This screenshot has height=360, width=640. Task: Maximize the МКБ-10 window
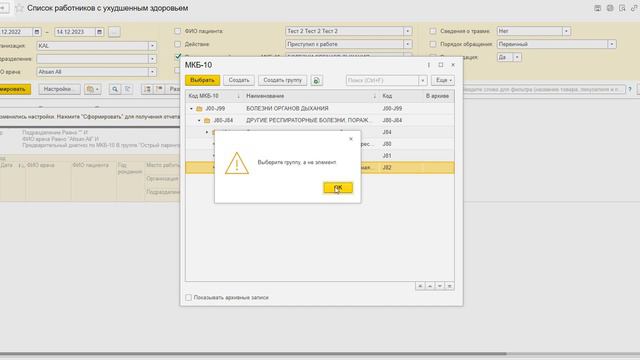pos(441,65)
